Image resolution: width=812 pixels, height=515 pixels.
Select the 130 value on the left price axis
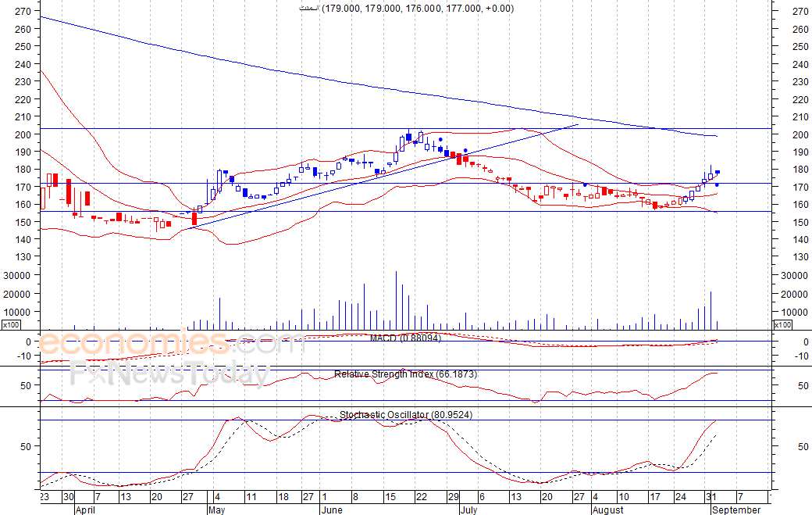(23, 256)
